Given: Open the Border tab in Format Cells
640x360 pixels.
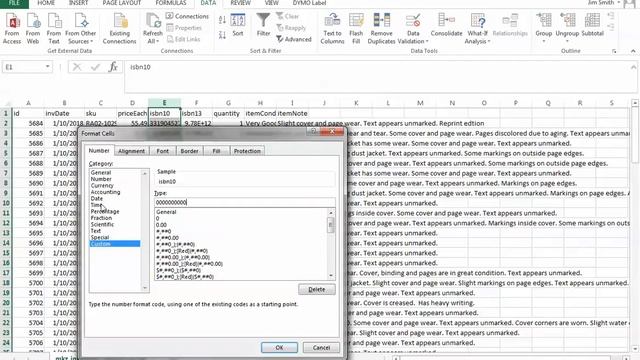Looking at the screenshot, I should pos(189,151).
